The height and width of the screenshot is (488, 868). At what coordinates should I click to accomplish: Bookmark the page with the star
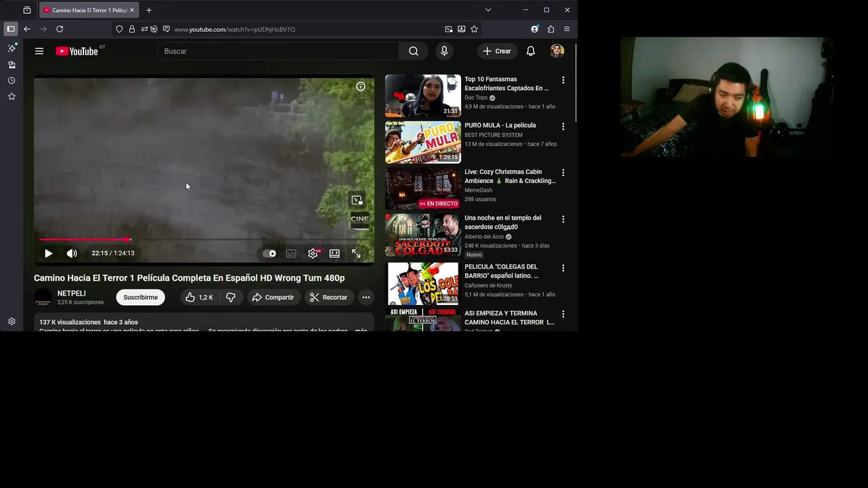tap(474, 29)
